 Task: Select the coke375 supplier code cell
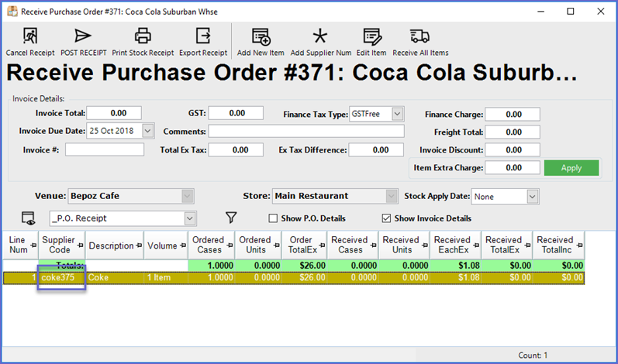tap(60, 277)
